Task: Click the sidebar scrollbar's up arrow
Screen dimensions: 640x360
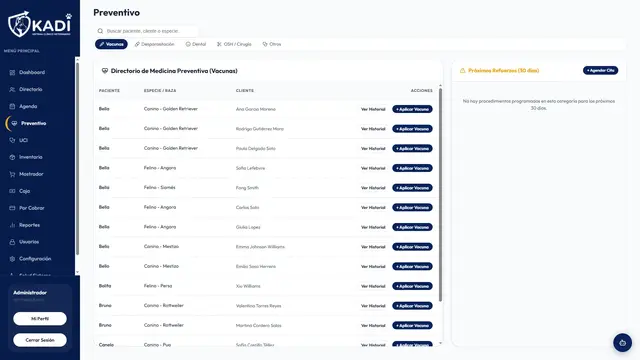Action: 78,59
